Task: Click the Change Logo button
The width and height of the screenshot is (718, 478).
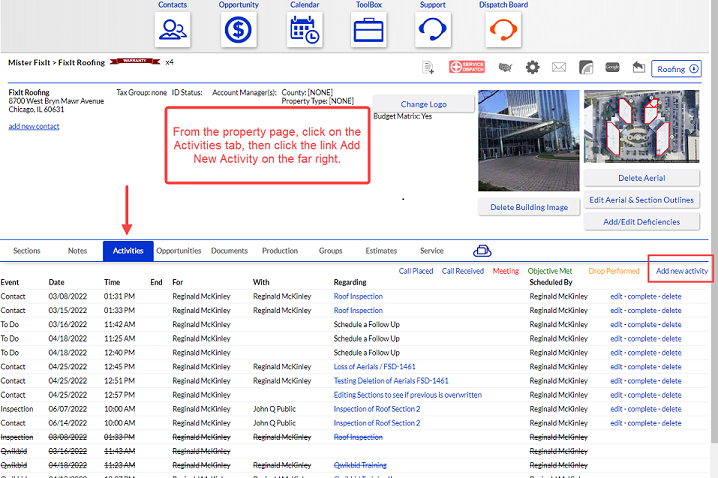Action: click(x=424, y=104)
